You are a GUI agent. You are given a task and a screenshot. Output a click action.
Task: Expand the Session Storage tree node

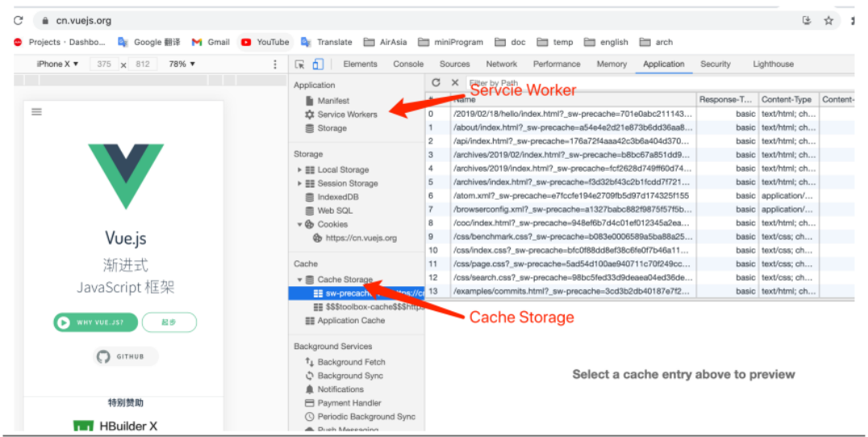(x=299, y=184)
